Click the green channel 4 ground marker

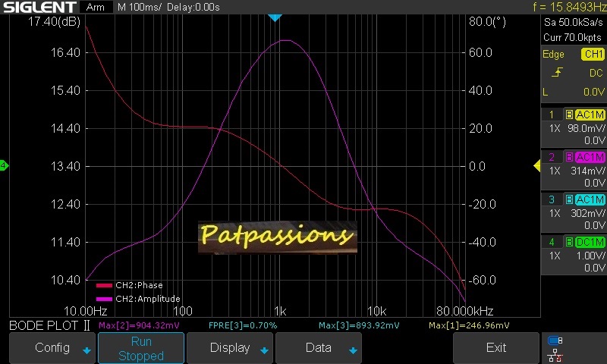coord(4,165)
